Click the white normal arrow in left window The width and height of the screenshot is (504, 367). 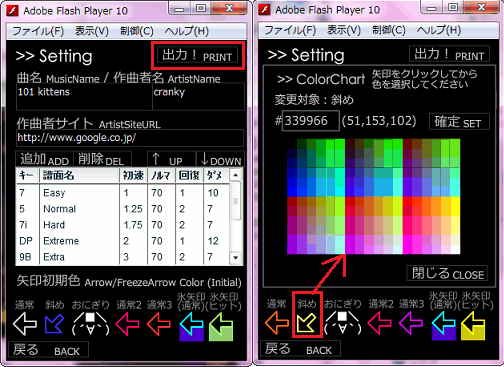[25, 324]
